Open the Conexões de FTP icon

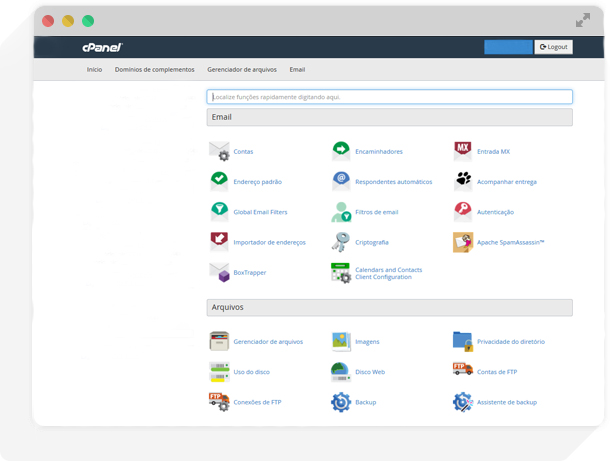click(x=219, y=402)
